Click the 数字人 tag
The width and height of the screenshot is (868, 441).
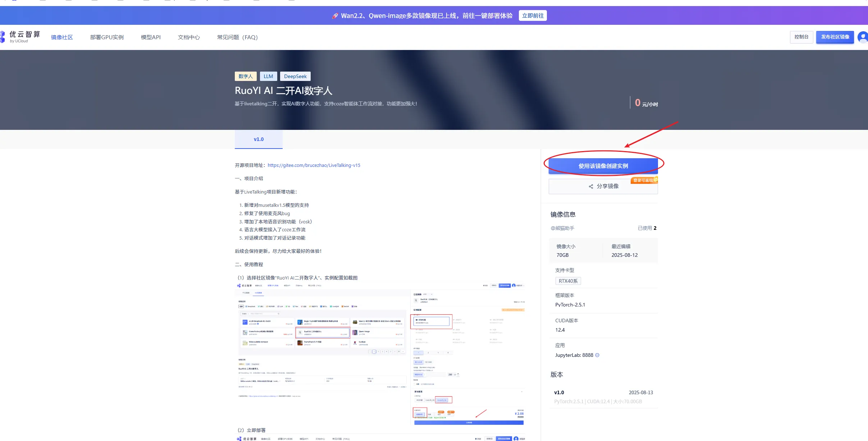click(x=246, y=76)
